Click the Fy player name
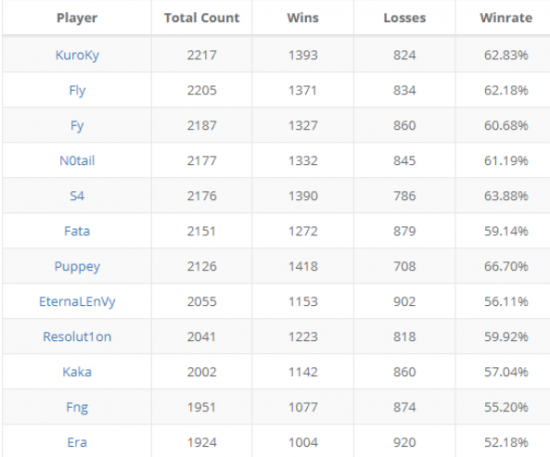The width and height of the screenshot is (550, 457). coord(77,126)
